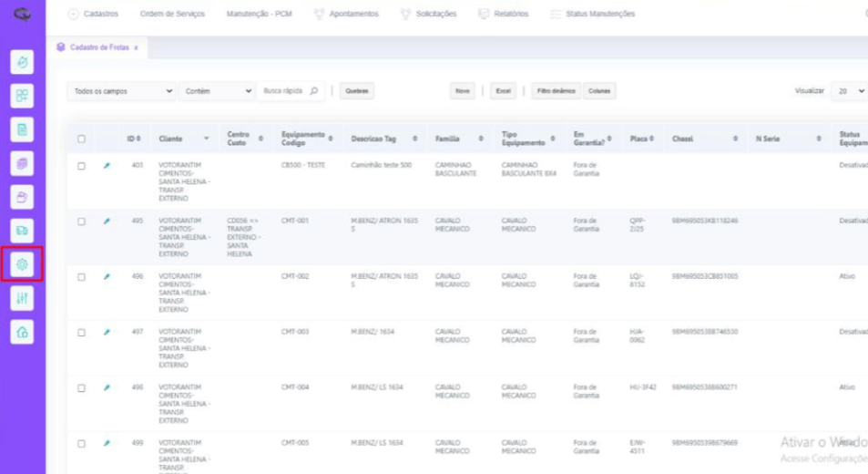Open the document icon in left sidebar
The height and width of the screenshot is (474, 868).
click(23, 129)
